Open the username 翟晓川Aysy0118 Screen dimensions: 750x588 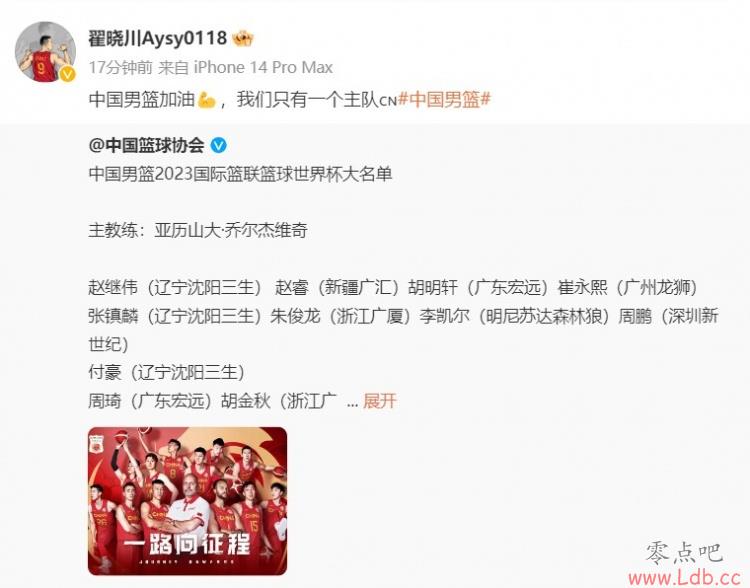pyautogui.click(x=157, y=38)
